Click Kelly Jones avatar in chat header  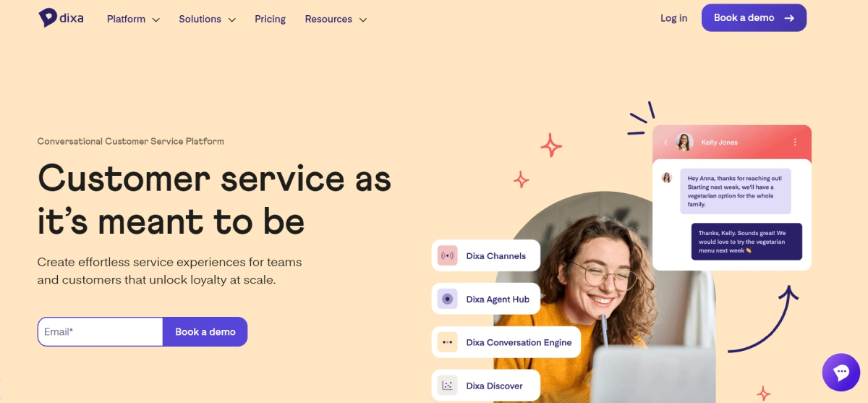pos(684,142)
